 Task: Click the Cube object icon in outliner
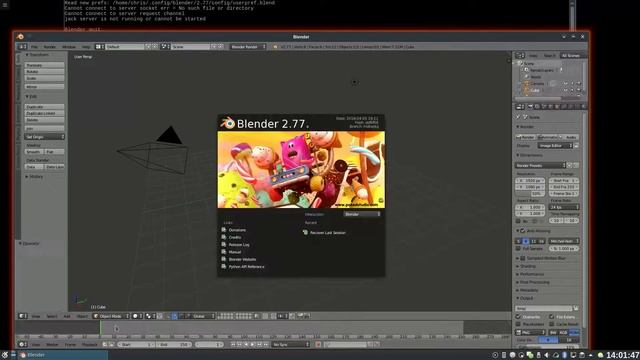click(x=527, y=90)
